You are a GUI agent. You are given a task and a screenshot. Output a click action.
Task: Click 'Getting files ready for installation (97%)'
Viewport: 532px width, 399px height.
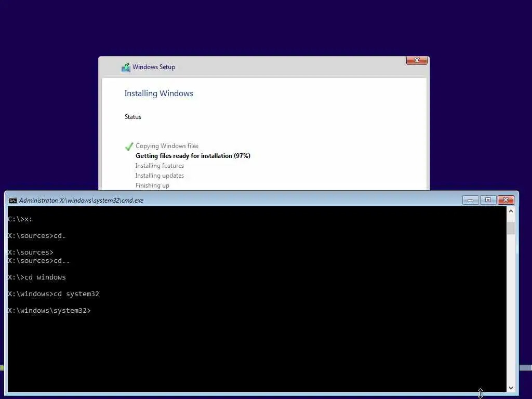193,156
